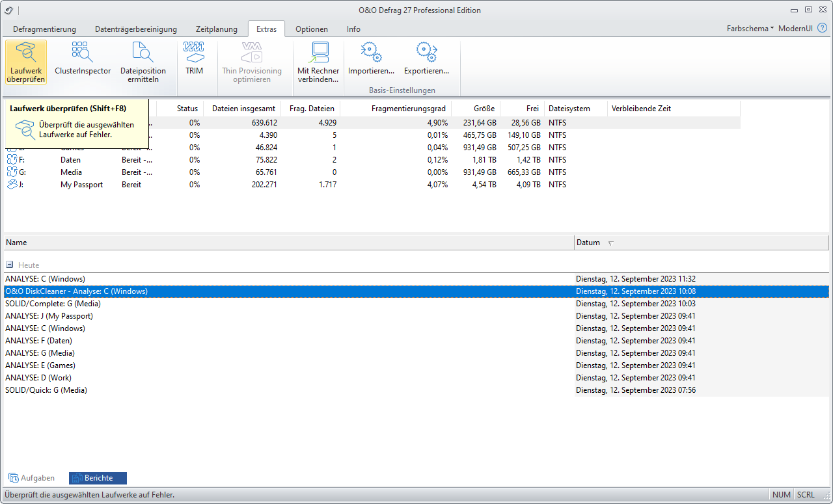Sort by Frag. Dateien column
833x504 pixels.
coord(311,109)
